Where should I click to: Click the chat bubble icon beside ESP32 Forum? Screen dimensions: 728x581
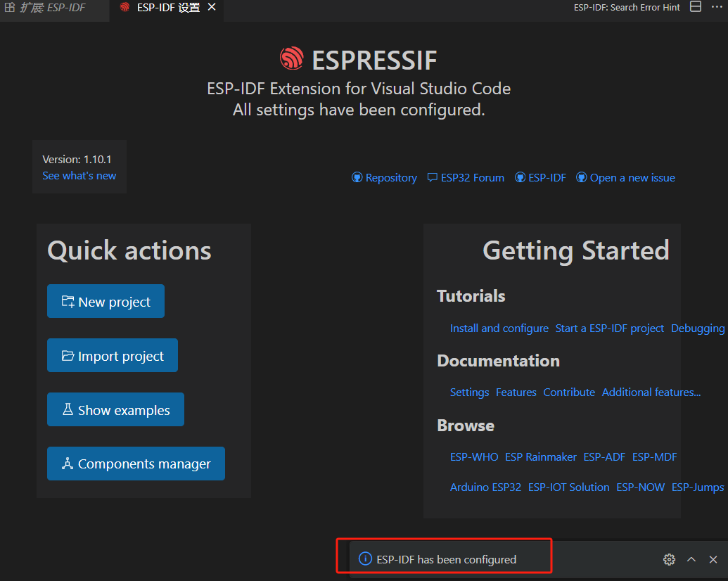(x=432, y=177)
